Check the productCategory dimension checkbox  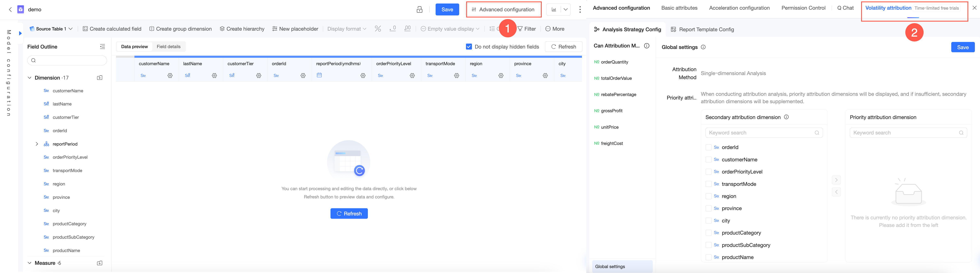click(708, 233)
